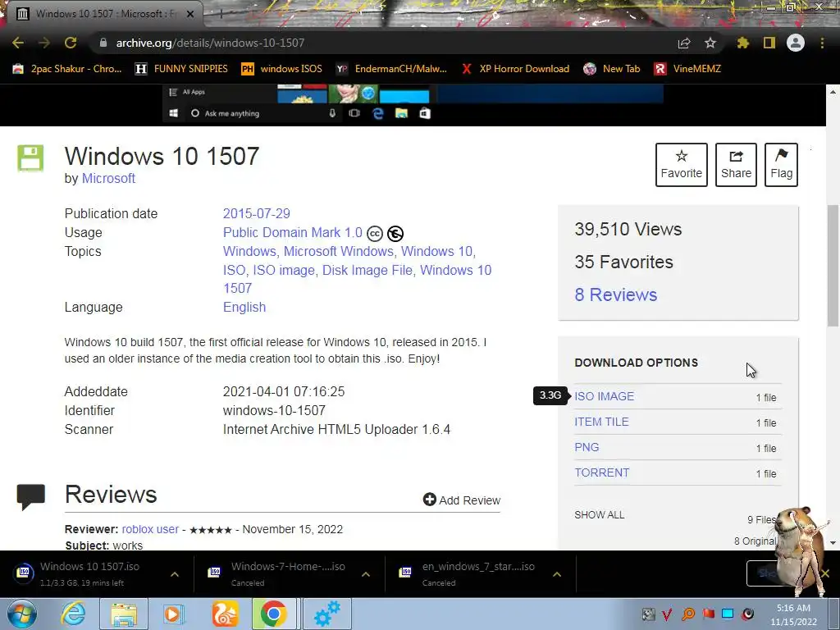Open the FUNNY SNIPPIES bookmark
This screenshot has height=630, width=840.
tap(181, 69)
